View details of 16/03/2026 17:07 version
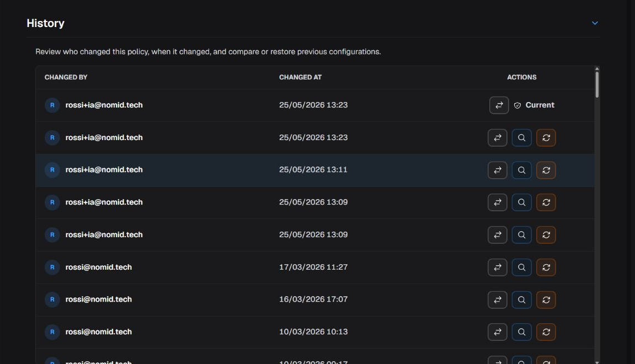Viewport: 635px width, 364px height. (521, 299)
